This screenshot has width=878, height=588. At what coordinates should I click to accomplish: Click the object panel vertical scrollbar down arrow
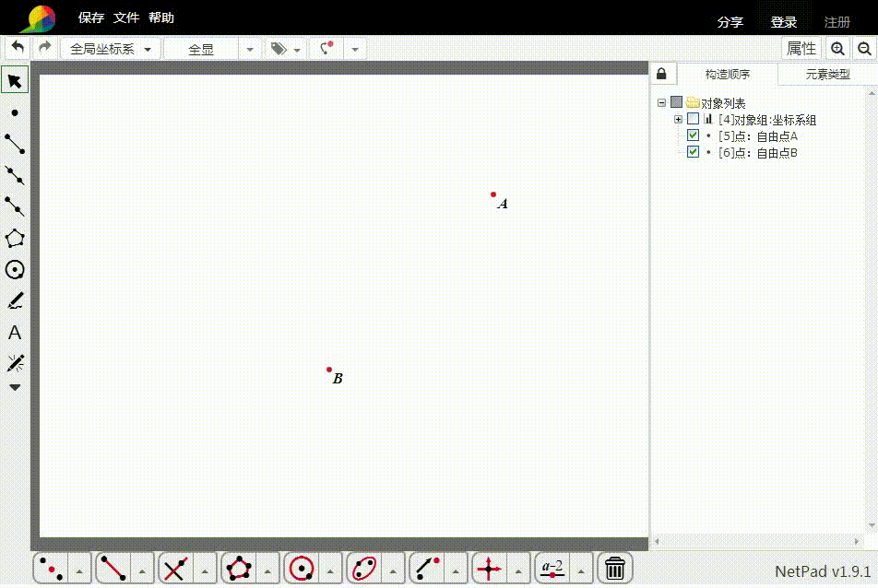click(x=872, y=525)
